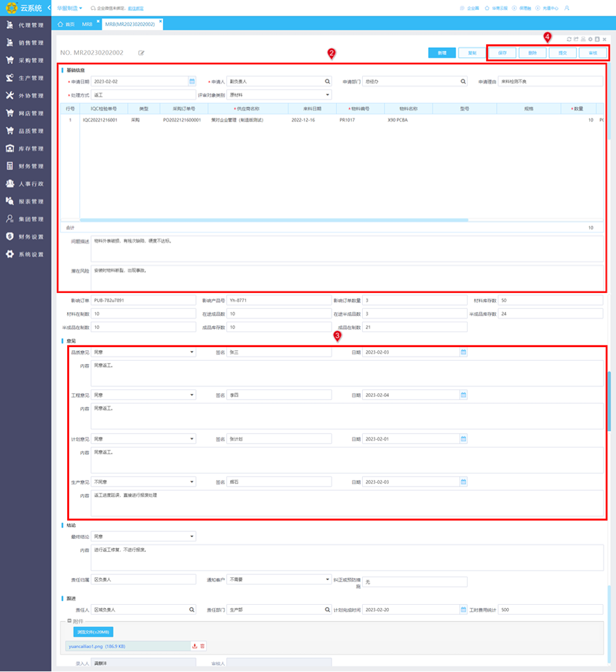Collapse the sidebar with the chevron icon

point(49,7)
